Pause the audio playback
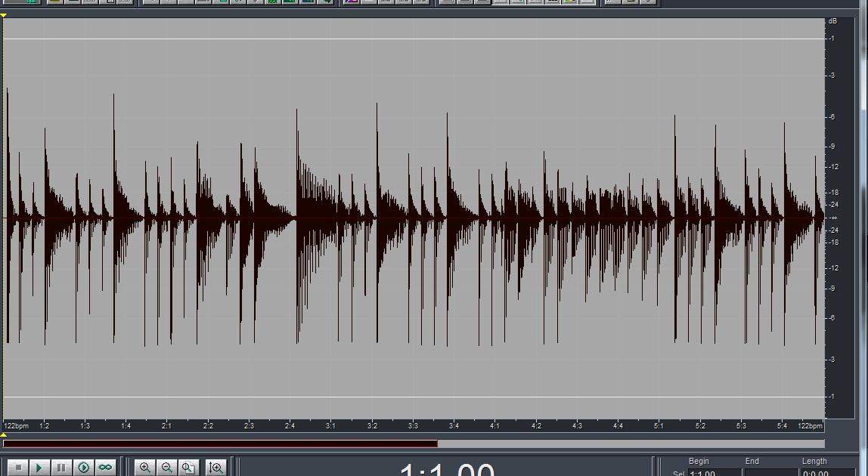This screenshot has height=476, width=868. point(61,468)
